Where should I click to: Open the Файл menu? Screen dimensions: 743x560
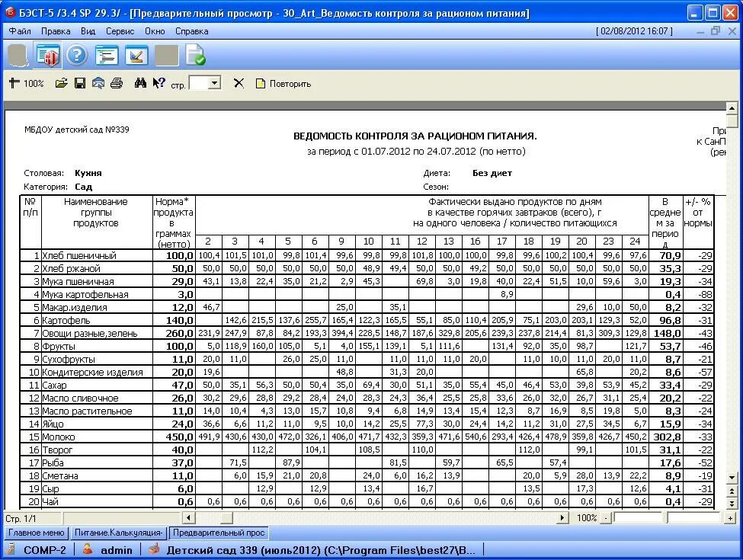(x=20, y=31)
